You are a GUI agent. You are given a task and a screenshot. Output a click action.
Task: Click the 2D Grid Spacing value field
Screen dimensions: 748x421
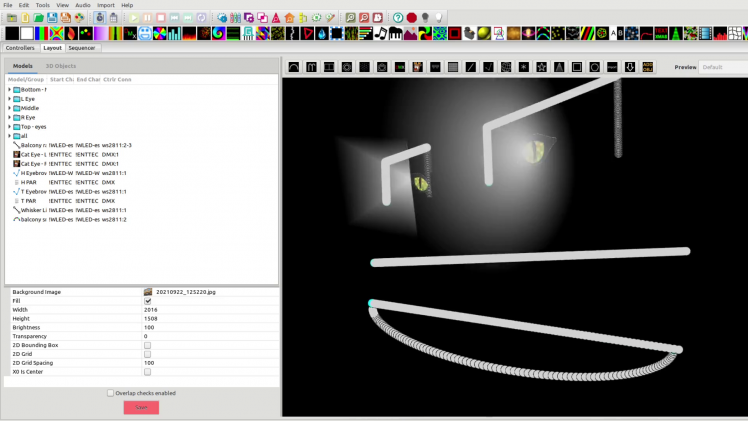coord(210,363)
